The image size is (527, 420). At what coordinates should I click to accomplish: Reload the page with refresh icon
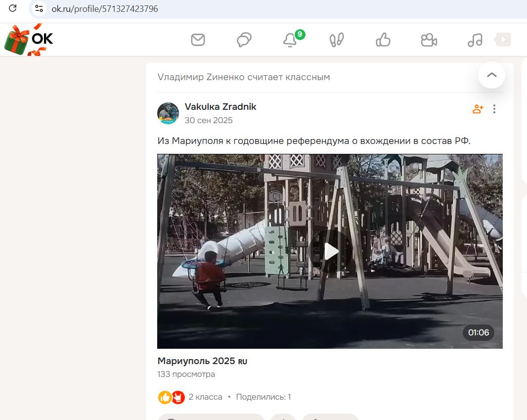click(x=13, y=8)
